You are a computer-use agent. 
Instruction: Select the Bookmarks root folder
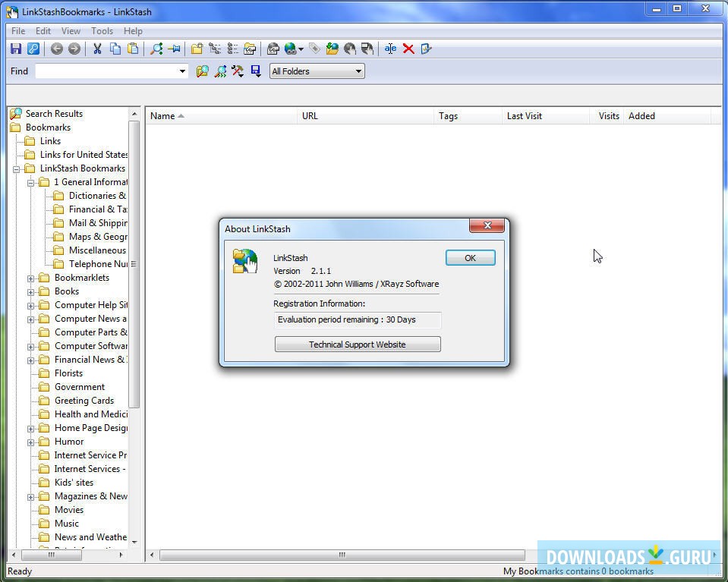coord(48,127)
